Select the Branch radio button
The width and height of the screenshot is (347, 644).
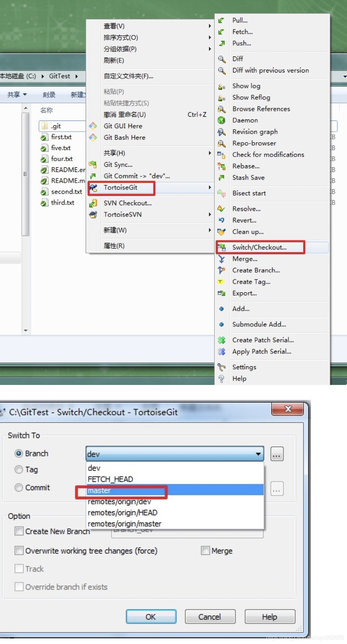[x=19, y=453]
